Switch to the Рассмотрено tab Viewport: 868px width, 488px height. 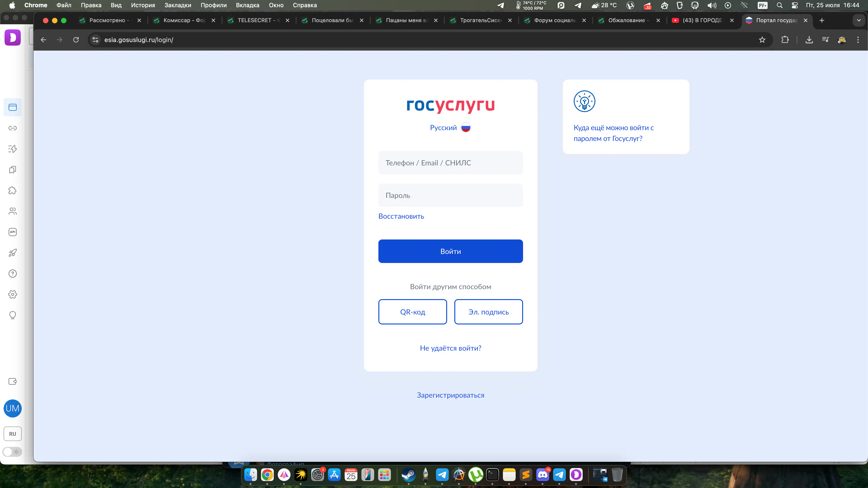pos(109,20)
